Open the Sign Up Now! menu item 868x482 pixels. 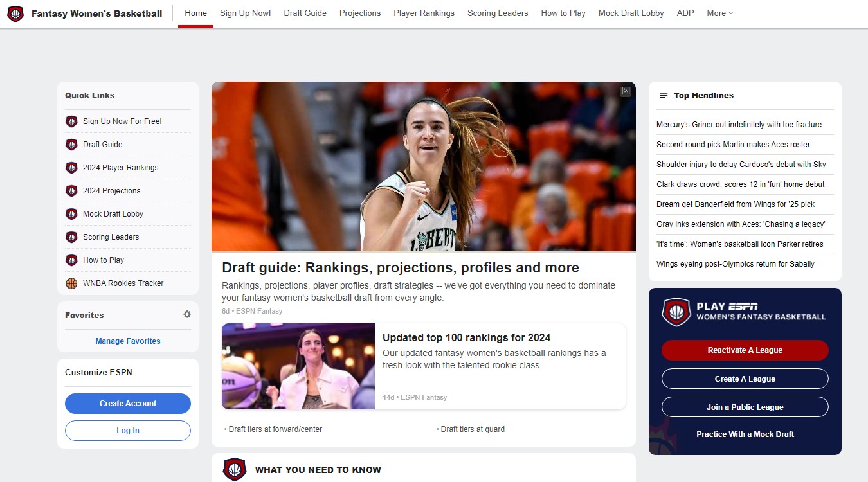pyautogui.click(x=245, y=13)
